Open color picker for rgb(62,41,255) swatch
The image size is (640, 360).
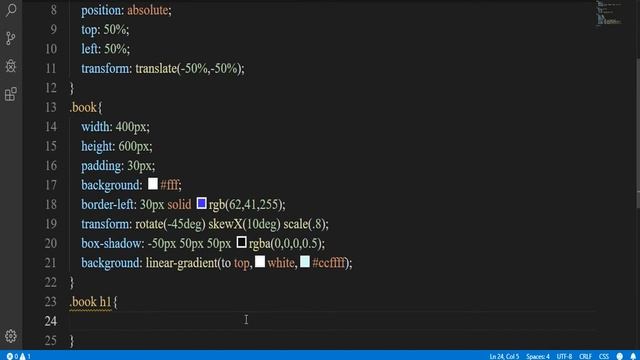(x=202, y=203)
